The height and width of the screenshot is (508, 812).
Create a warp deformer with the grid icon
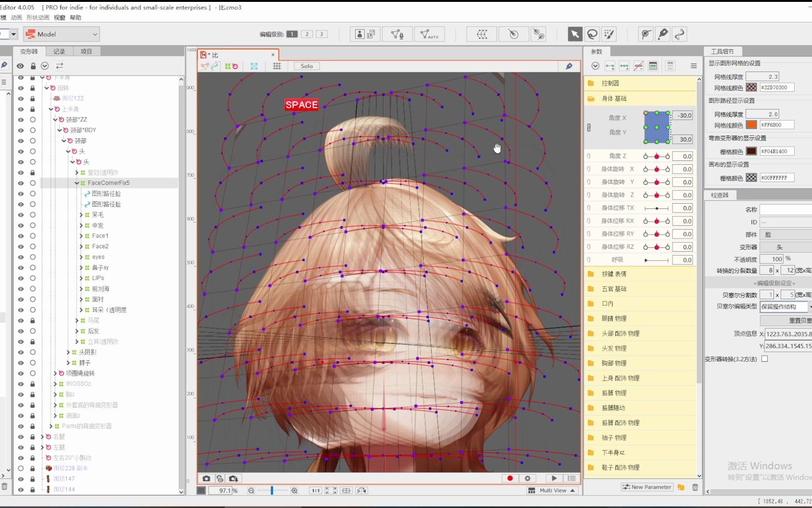pos(482,34)
